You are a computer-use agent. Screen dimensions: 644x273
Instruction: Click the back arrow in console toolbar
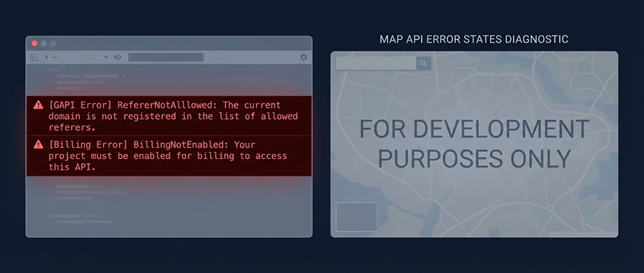pos(45,57)
